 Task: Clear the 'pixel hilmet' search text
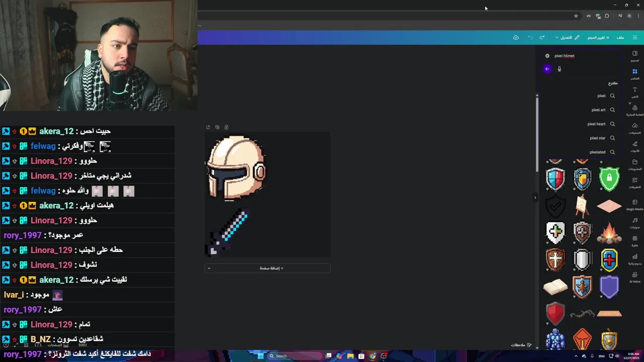(x=547, y=56)
